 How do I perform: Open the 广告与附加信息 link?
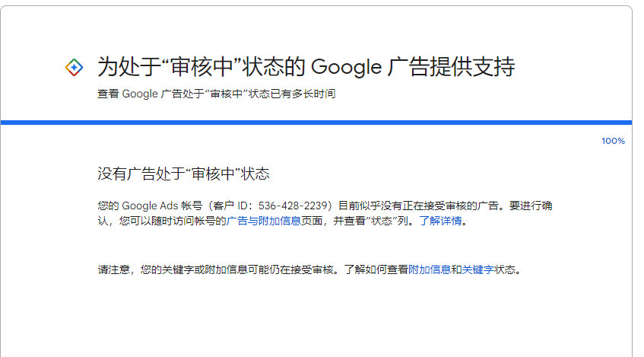pos(263,221)
